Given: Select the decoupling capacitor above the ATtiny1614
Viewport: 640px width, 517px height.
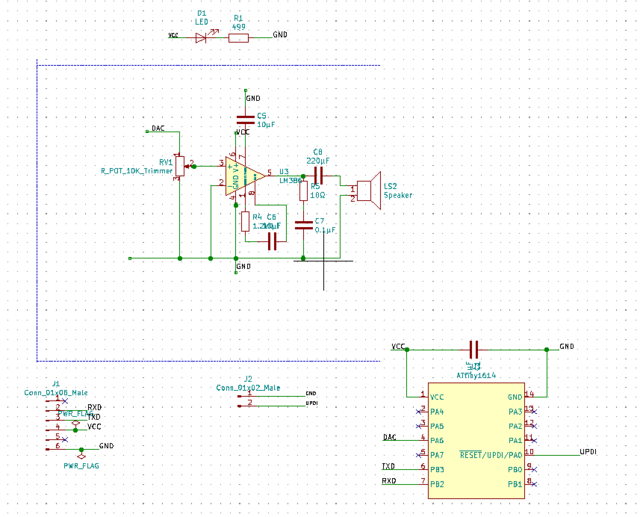Looking at the screenshot, I should [x=473, y=350].
